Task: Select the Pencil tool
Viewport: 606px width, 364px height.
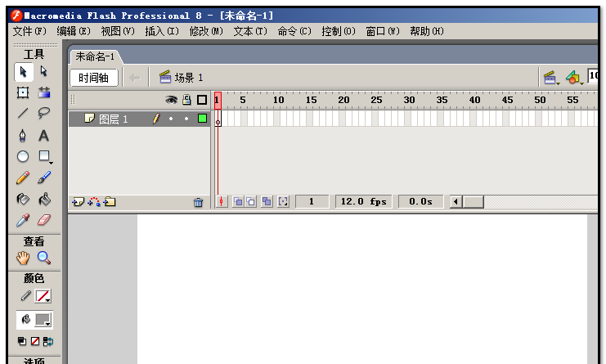Action: (x=23, y=178)
